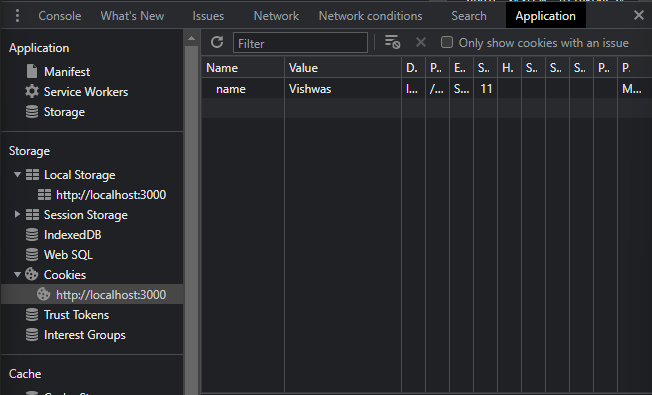Click the delete selected cookie X icon
Image resolution: width=652 pixels, height=395 pixels.
[x=421, y=42]
